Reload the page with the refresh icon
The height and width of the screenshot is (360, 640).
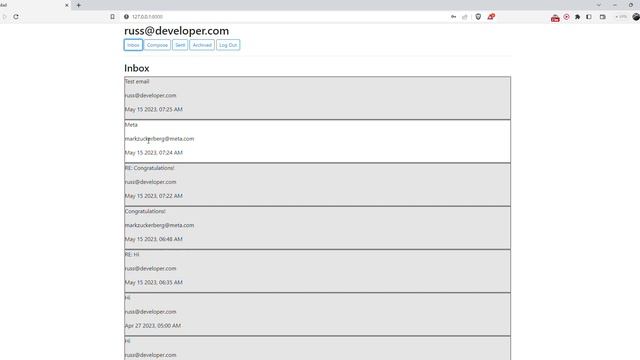16,17
